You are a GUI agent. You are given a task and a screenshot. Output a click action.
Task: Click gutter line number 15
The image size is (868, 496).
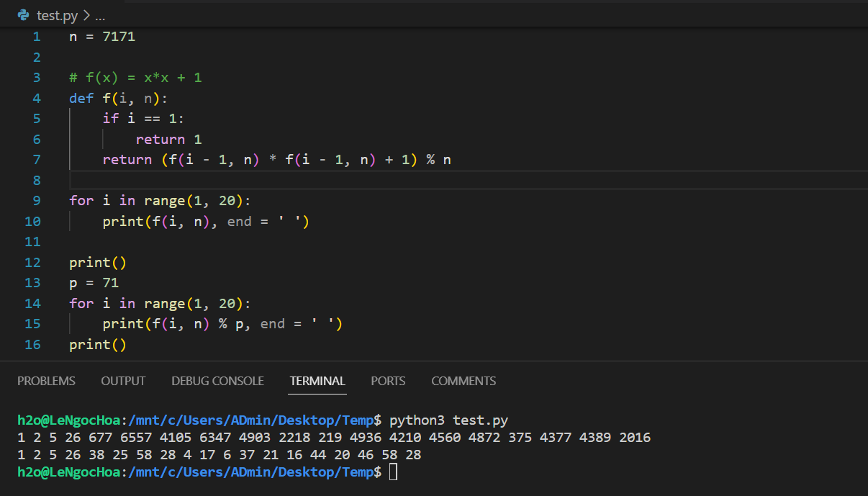(33, 324)
